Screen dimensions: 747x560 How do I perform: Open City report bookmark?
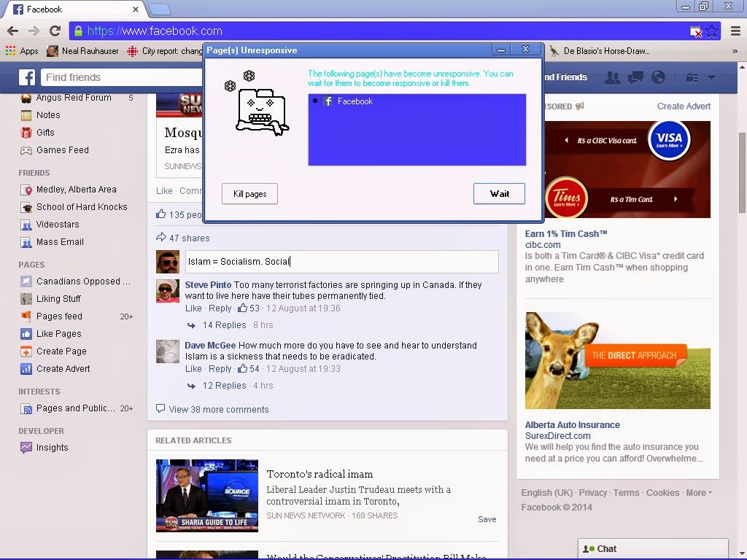coord(165,51)
